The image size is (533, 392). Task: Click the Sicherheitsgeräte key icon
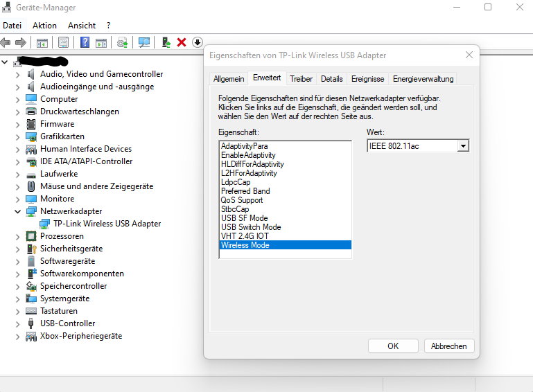click(x=31, y=249)
